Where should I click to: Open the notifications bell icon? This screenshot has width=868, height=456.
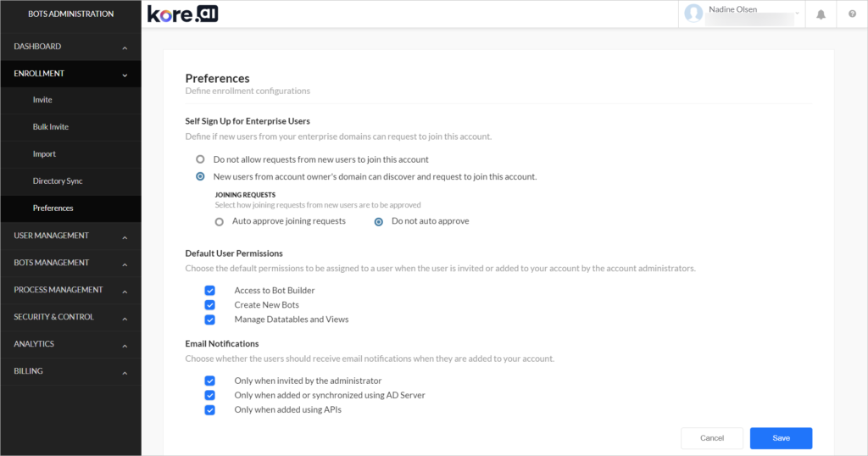pyautogui.click(x=821, y=14)
